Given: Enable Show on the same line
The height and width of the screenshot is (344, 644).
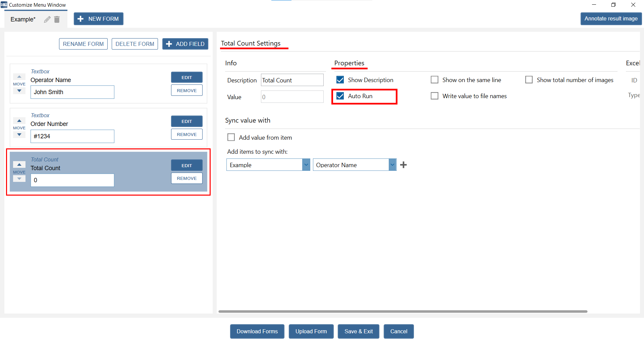Looking at the screenshot, I should point(434,80).
